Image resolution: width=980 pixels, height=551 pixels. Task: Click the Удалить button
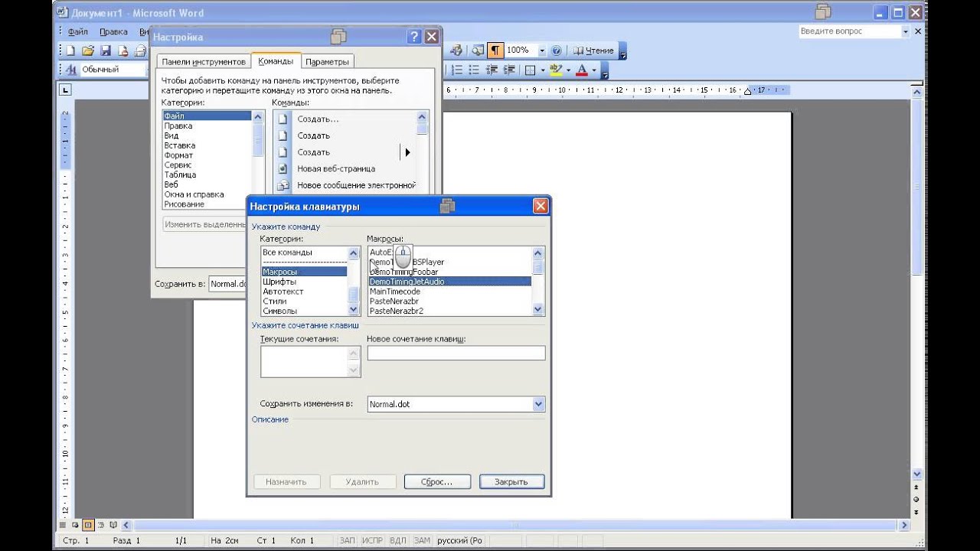(362, 482)
